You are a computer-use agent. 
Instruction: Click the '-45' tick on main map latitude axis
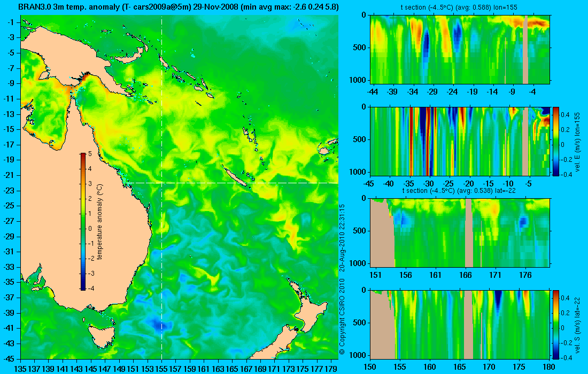[9, 359]
